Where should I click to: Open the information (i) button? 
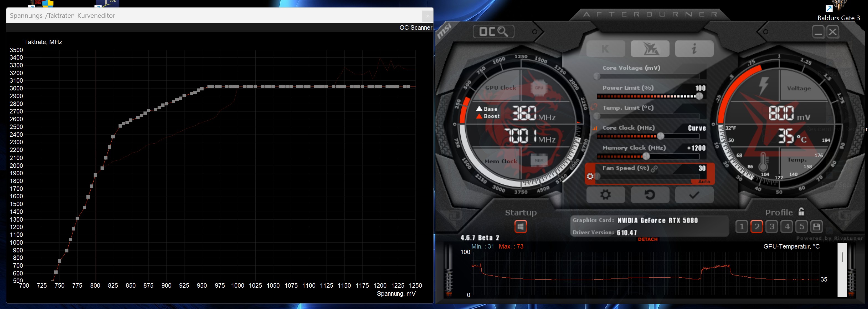click(694, 49)
